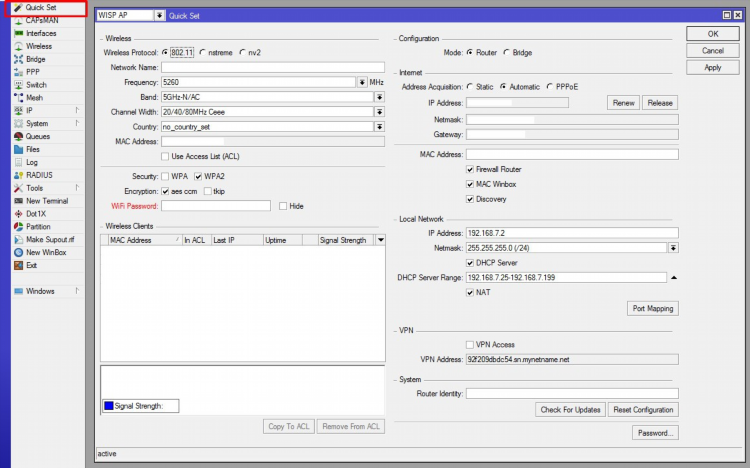Select nstreme wireless protocol
This screenshot has width=750, height=468.
pyautogui.click(x=202, y=53)
